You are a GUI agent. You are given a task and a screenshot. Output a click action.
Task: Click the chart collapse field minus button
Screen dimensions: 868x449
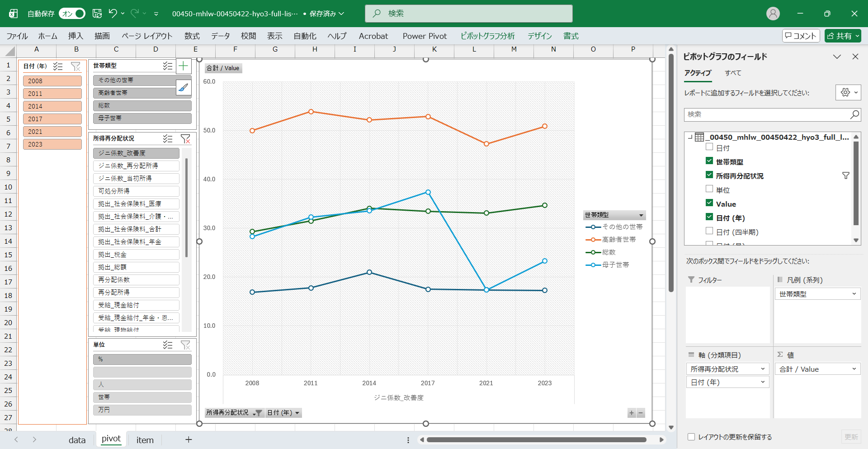pyautogui.click(x=641, y=413)
